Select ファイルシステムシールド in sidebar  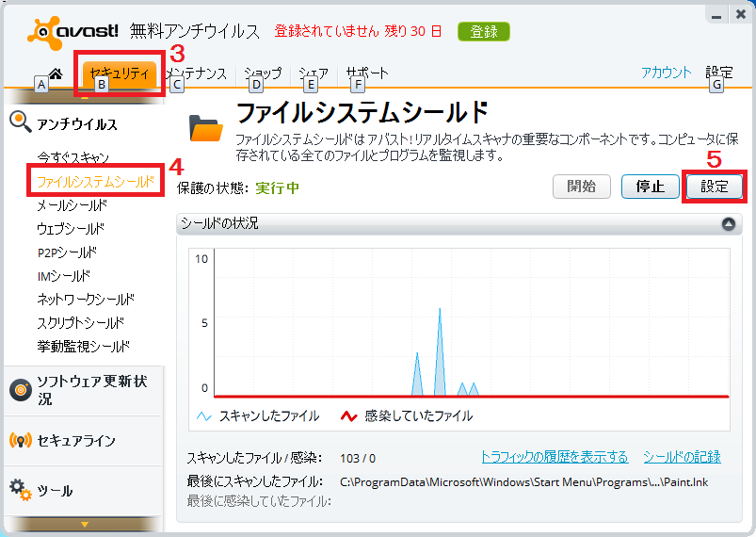point(92,181)
